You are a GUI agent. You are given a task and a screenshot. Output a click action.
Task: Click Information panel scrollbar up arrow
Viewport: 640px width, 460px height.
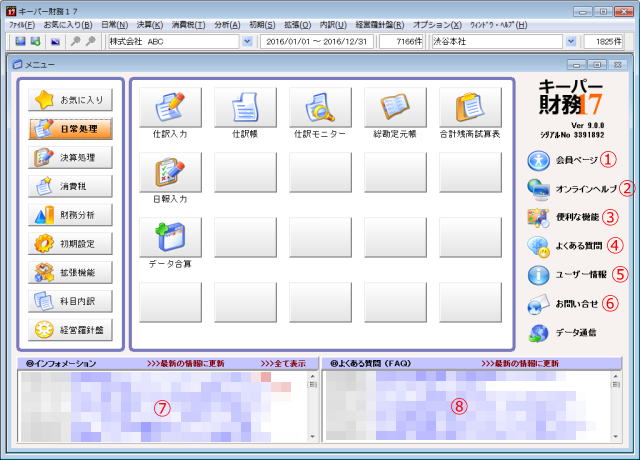coord(313,376)
